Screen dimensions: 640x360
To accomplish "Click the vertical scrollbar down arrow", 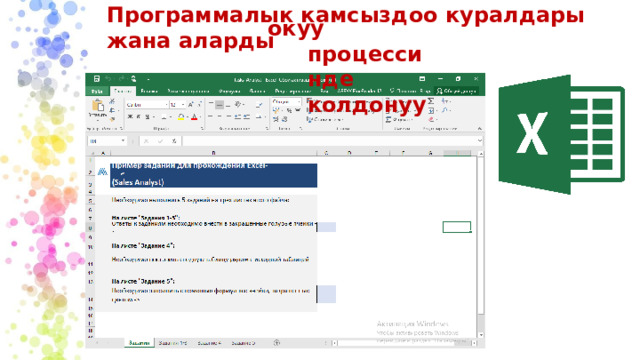I will [481, 335].
